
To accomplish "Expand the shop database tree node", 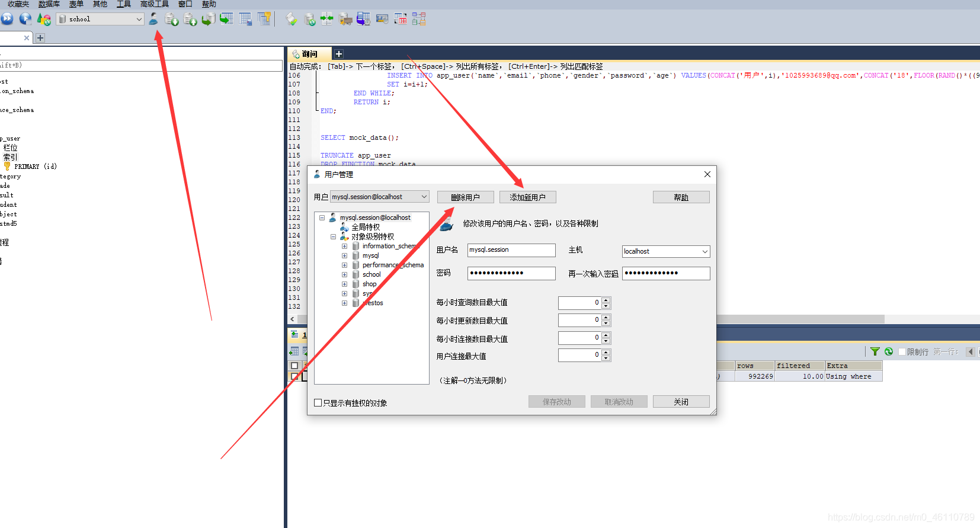I will pos(344,284).
